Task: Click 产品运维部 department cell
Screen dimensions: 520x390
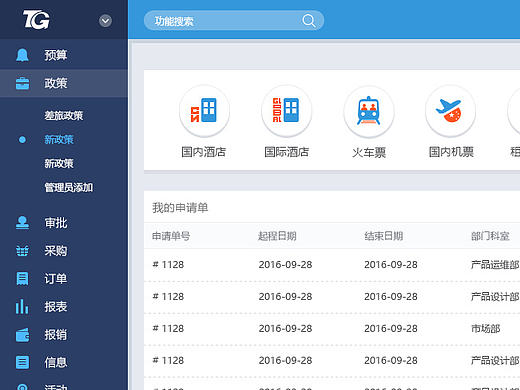Action: click(x=495, y=265)
